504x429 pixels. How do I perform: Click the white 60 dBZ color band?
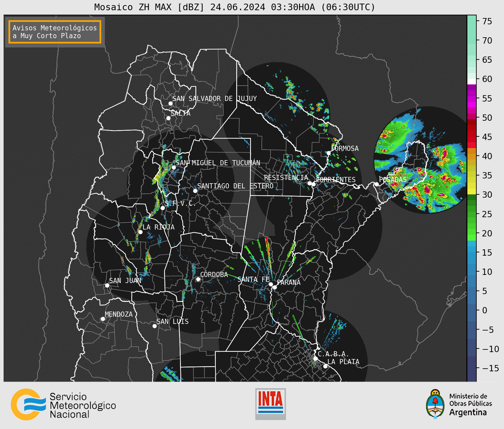(x=472, y=81)
